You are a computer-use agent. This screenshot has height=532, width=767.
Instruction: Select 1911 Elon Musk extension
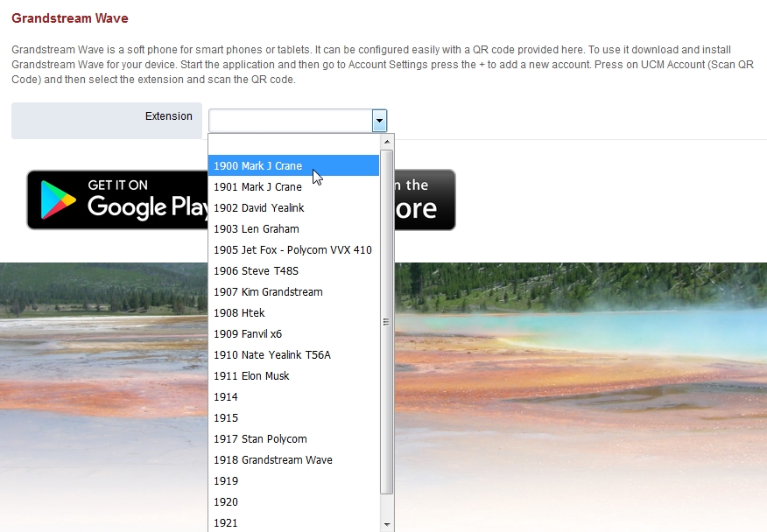pyautogui.click(x=293, y=376)
